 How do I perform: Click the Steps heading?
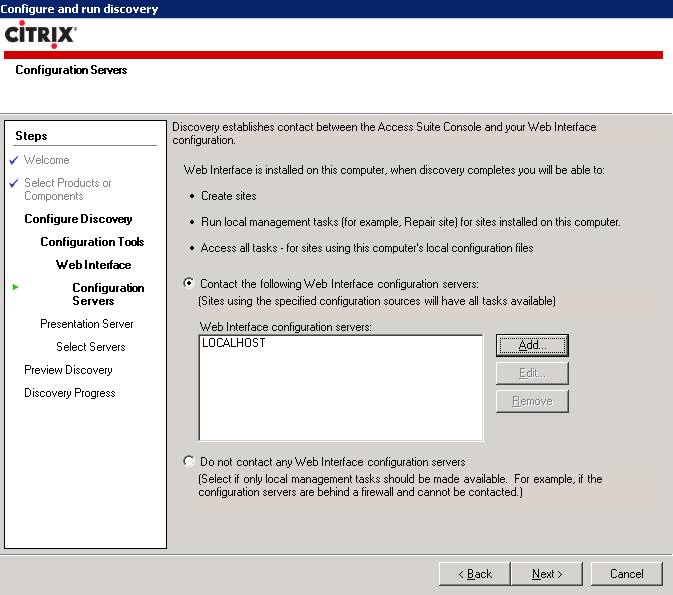point(31,136)
